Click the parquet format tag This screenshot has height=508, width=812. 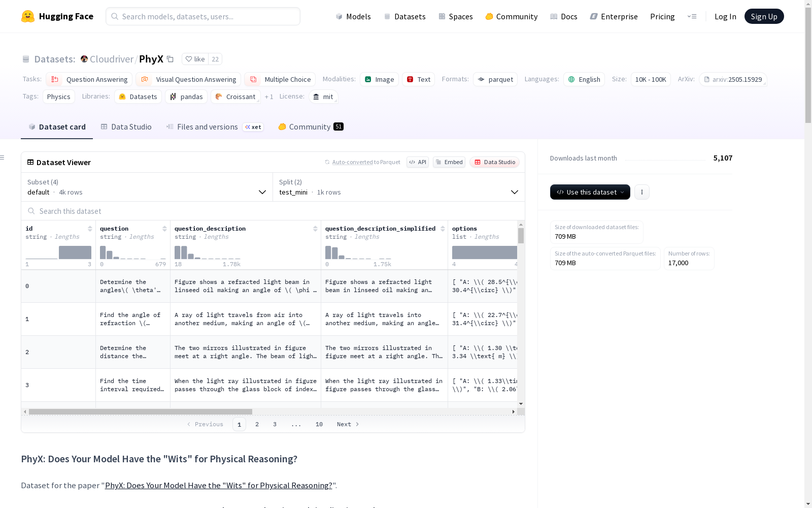[x=495, y=79]
